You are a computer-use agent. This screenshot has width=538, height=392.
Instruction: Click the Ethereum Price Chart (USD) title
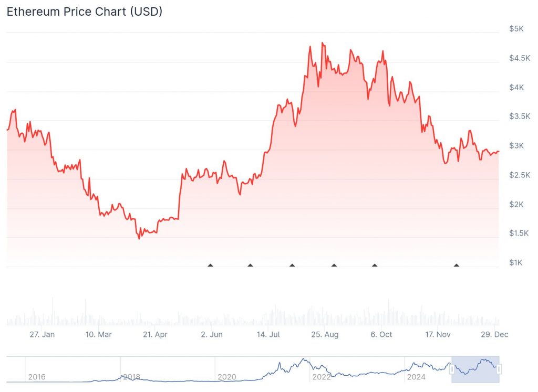(84, 12)
